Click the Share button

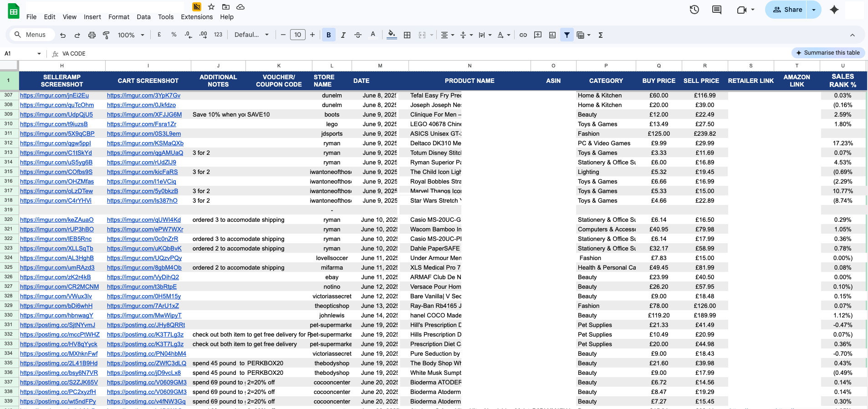click(786, 10)
